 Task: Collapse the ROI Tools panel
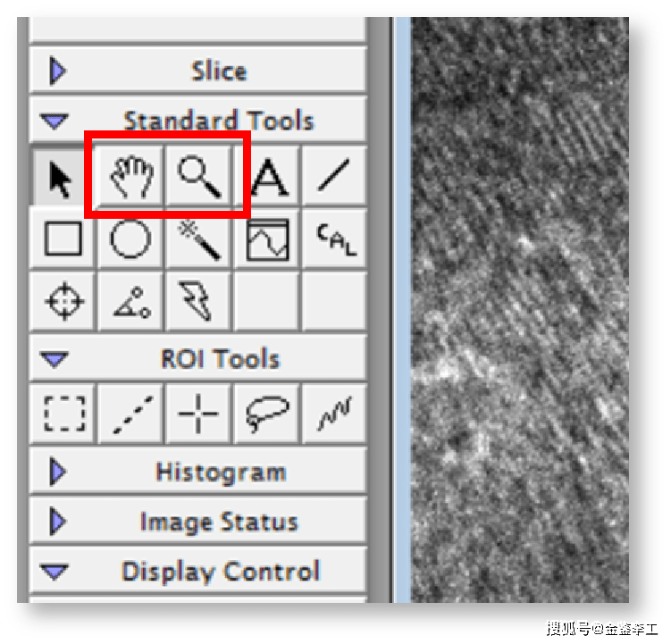tap(54, 359)
